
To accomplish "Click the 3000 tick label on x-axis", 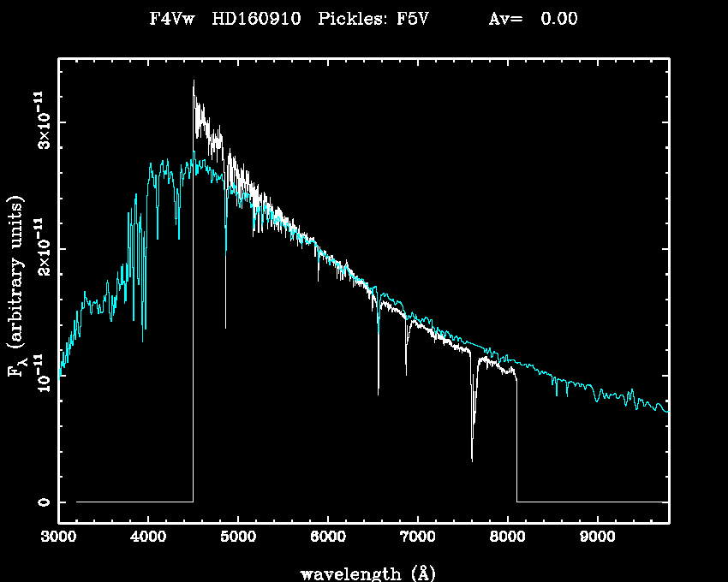I will [58, 538].
